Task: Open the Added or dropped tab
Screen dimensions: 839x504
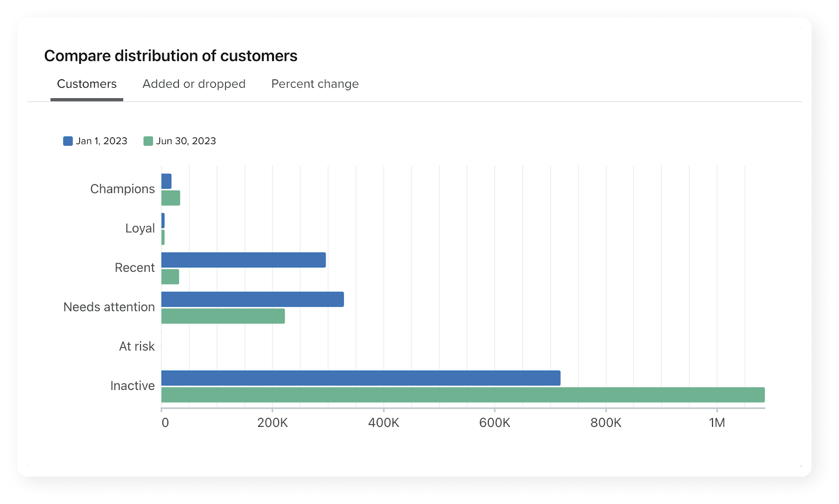Action: [x=194, y=84]
